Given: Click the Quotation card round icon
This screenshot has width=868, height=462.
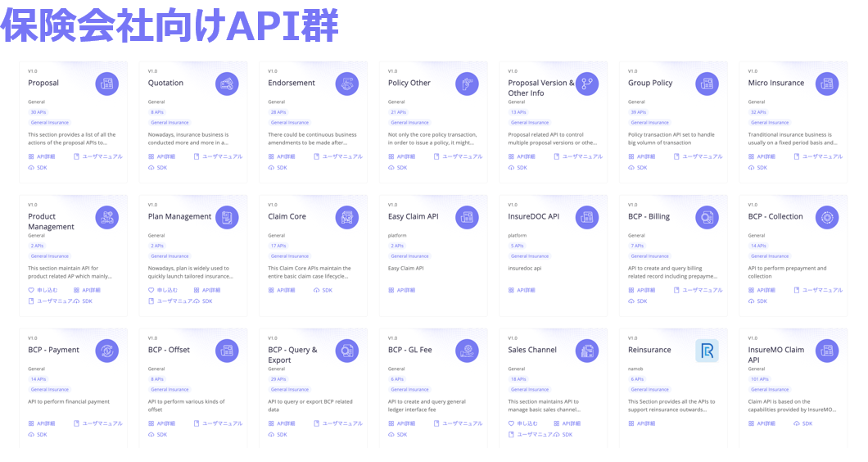Looking at the screenshot, I should (227, 84).
